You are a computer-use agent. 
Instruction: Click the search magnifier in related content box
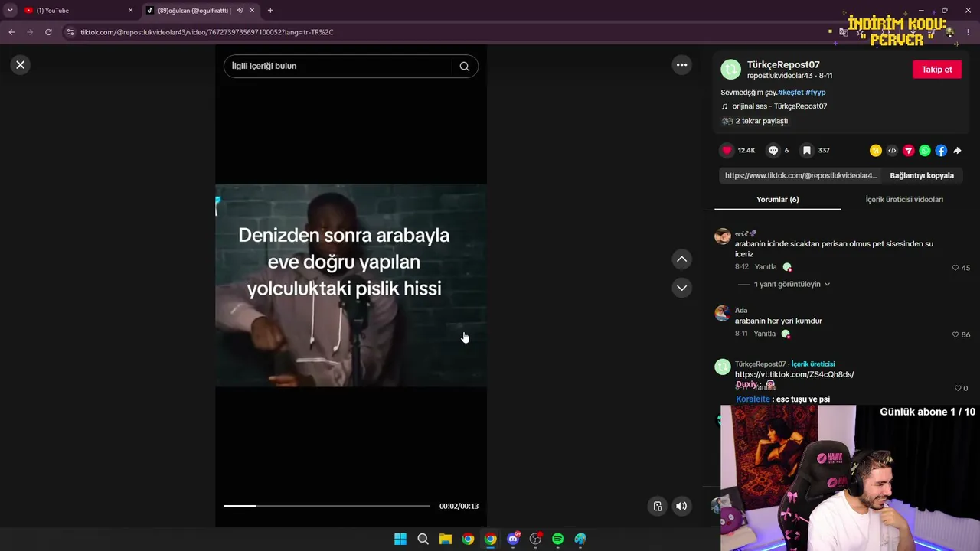click(464, 66)
